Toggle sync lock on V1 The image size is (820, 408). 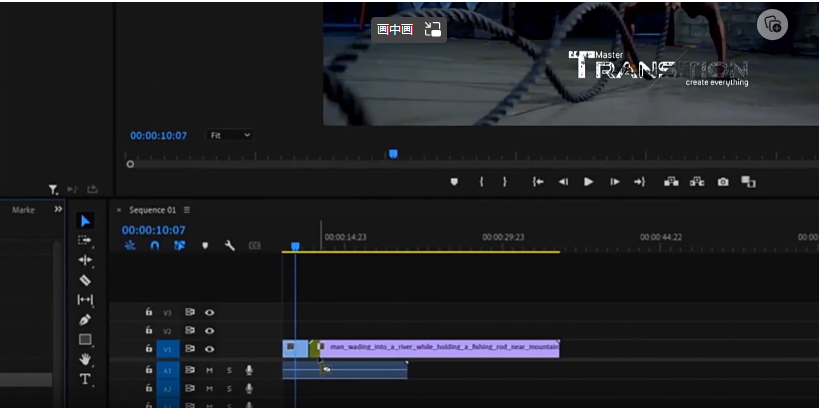190,349
